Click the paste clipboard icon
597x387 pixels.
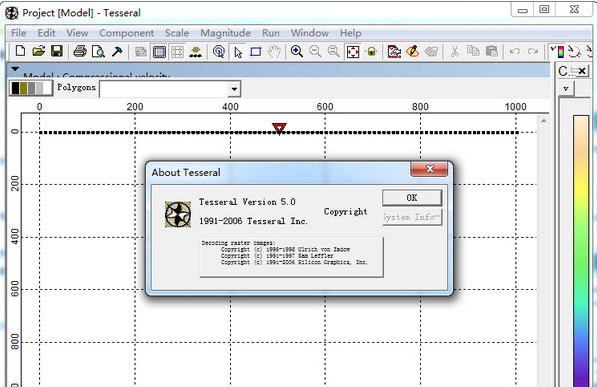point(492,52)
